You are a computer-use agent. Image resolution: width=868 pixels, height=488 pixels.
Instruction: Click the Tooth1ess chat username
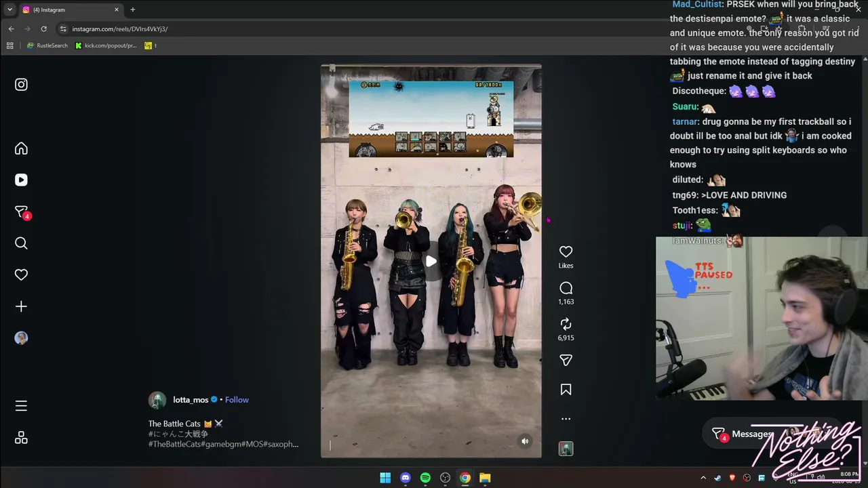[695, 211]
